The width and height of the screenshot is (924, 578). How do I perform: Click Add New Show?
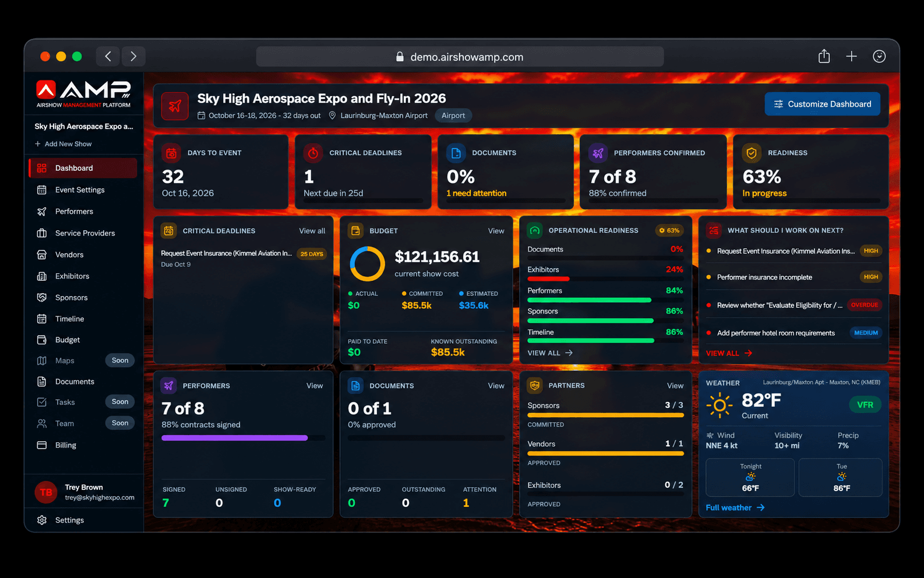click(63, 144)
